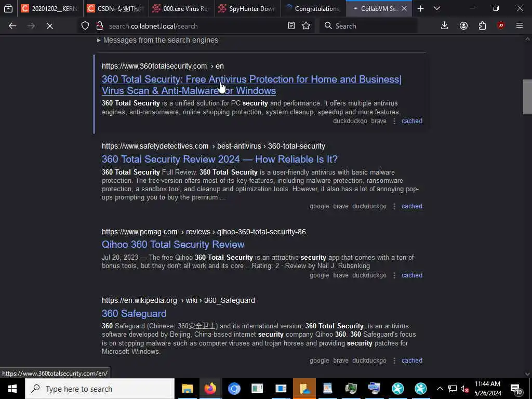Image resolution: width=532 pixels, height=399 pixels.
Task: Open cached copy of Wikipedia result
Action: pyautogui.click(x=412, y=361)
